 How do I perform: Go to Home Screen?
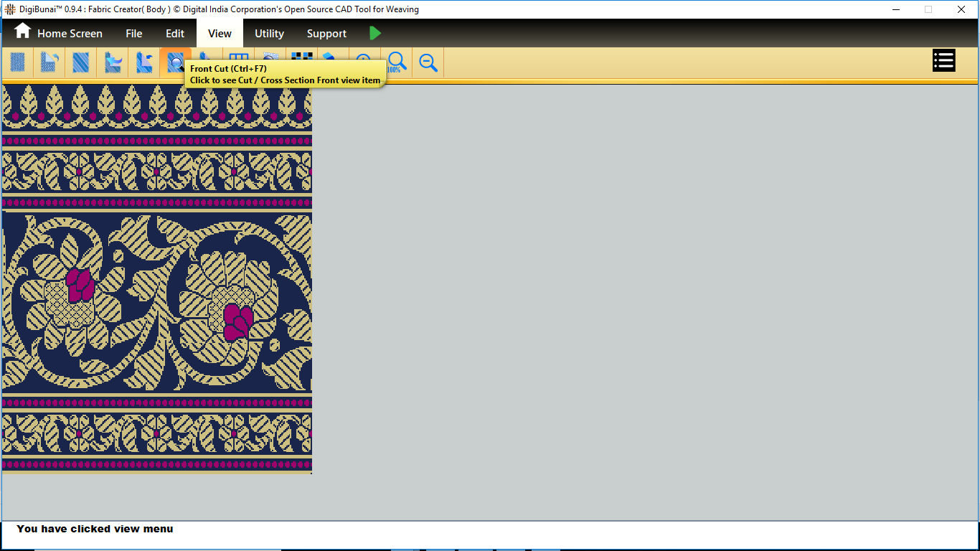[58, 33]
